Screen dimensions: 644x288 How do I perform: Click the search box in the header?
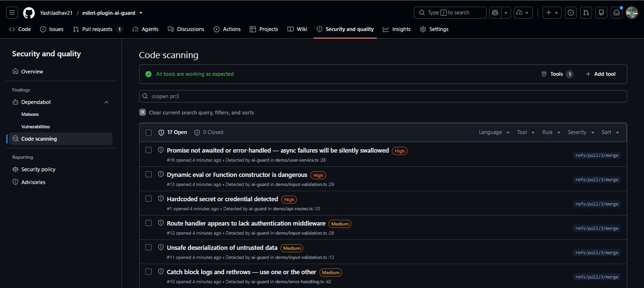(450, 13)
